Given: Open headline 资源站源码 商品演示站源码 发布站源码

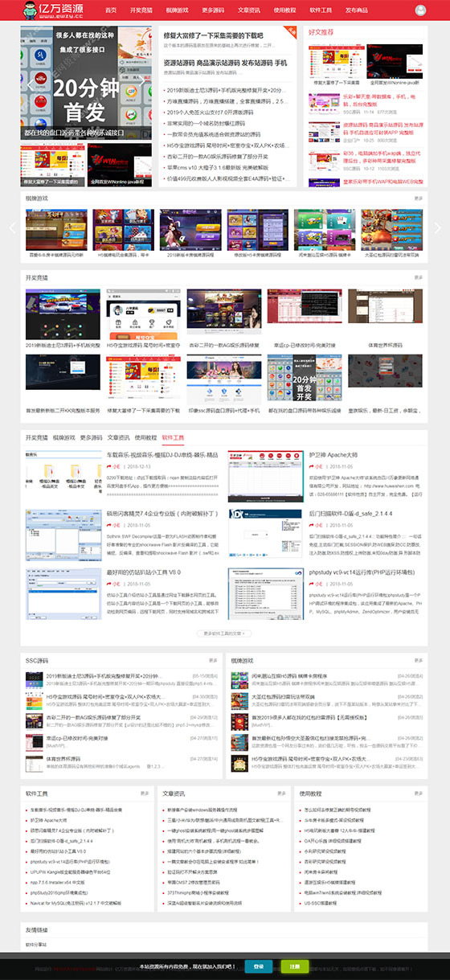Looking at the screenshot, I should pos(226,62).
